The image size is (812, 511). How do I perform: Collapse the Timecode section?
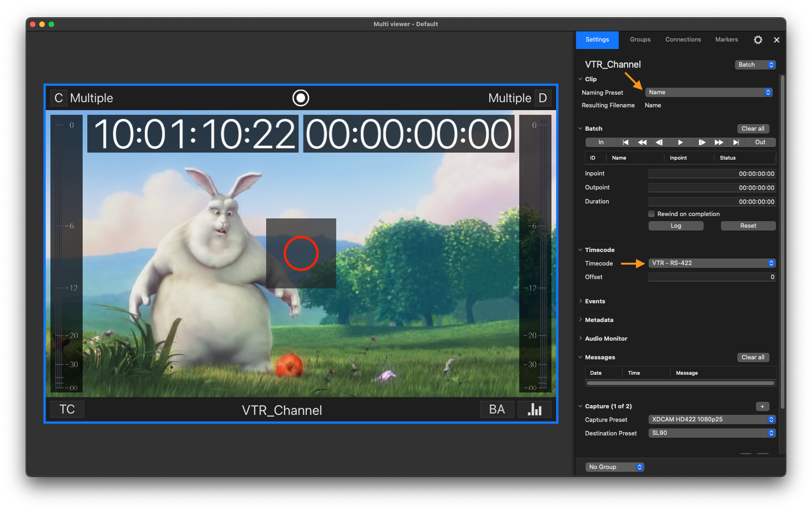[580, 250]
